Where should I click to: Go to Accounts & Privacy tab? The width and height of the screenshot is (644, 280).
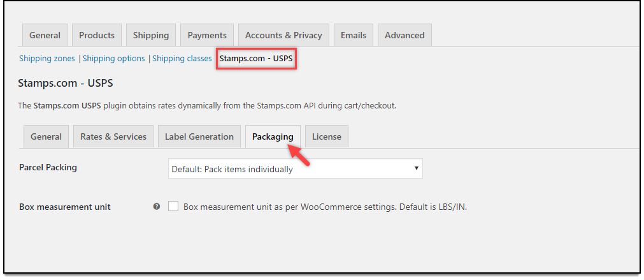283,35
